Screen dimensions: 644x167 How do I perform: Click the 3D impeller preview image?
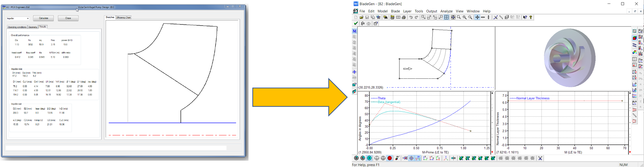coord(569,58)
